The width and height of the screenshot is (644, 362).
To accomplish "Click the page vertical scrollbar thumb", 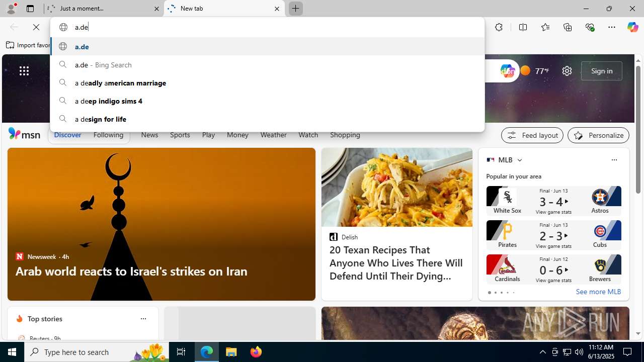I will (x=638, y=129).
